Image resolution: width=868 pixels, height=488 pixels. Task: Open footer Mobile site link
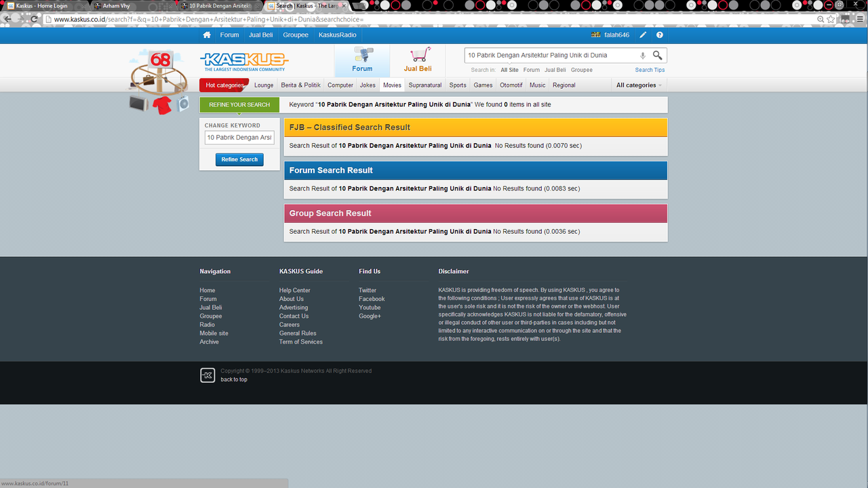(214, 333)
